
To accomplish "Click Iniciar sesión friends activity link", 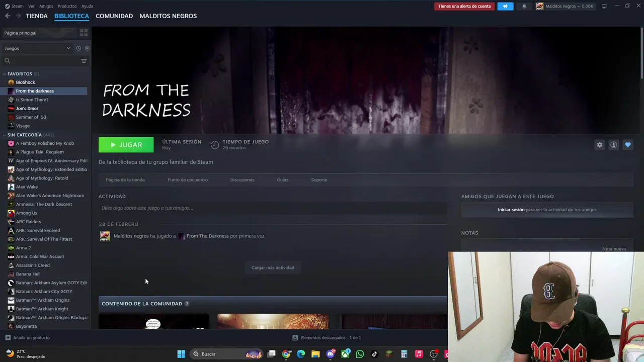I will (x=511, y=210).
